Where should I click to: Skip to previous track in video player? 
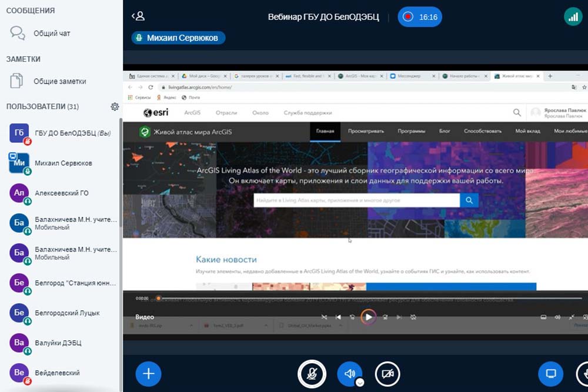(x=338, y=317)
